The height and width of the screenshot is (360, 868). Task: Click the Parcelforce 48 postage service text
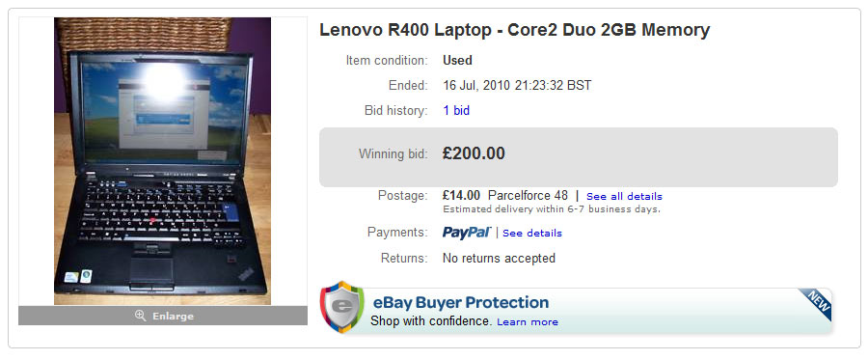[x=529, y=196]
